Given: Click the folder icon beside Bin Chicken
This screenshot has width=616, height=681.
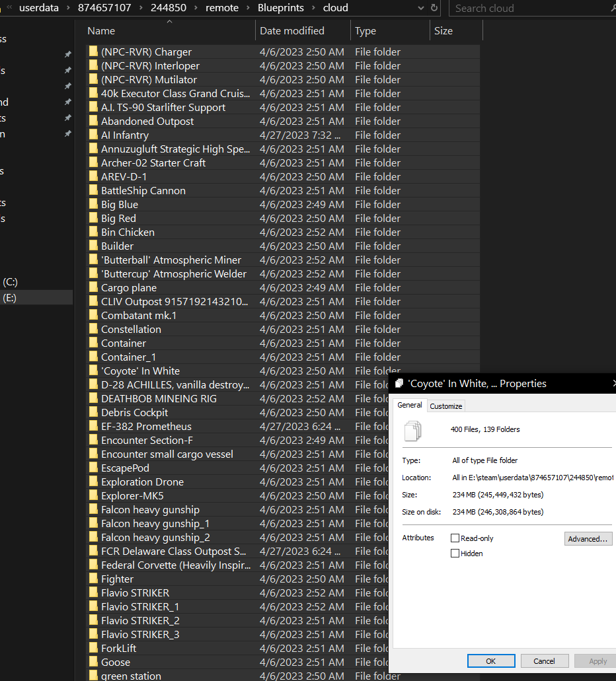Looking at the screenshot, I should point(93,232).
